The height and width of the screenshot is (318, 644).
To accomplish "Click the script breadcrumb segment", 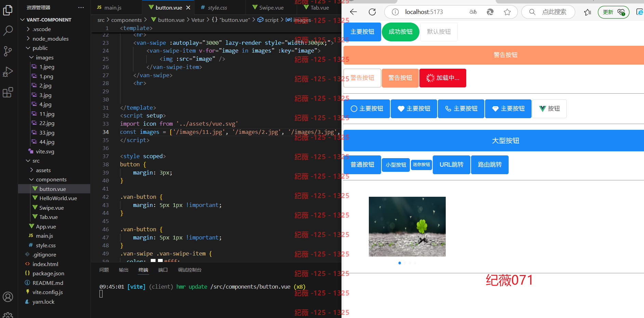I will click(268, 20).
